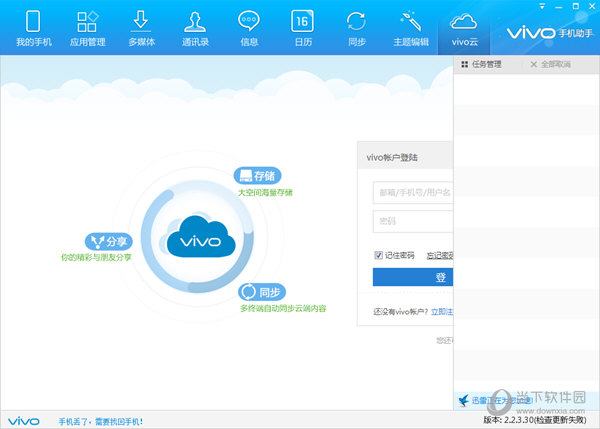The width and height of the screenshot is (600, 429).
Task: Open the 我的手机 (My Phone) section
Action: click(33, 29)
